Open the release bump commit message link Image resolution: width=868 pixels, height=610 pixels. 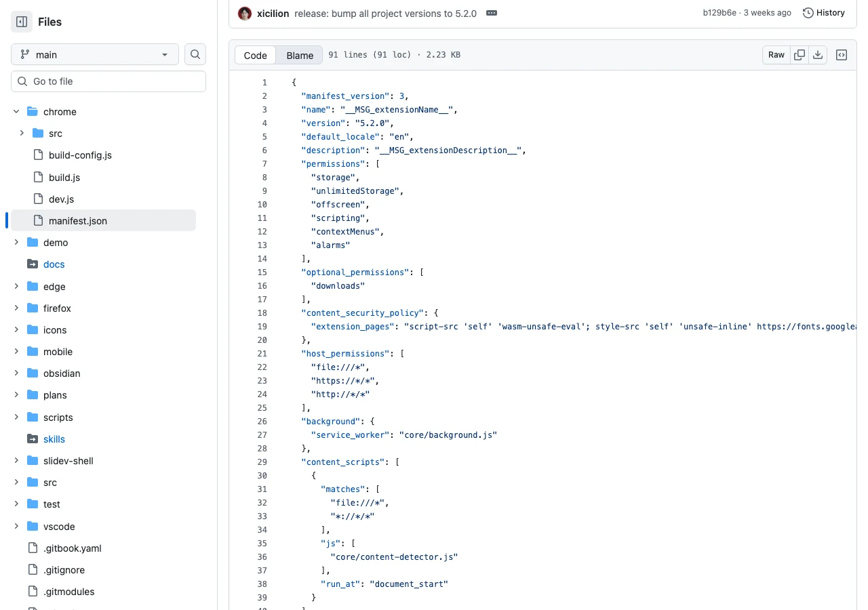point(385,13)
